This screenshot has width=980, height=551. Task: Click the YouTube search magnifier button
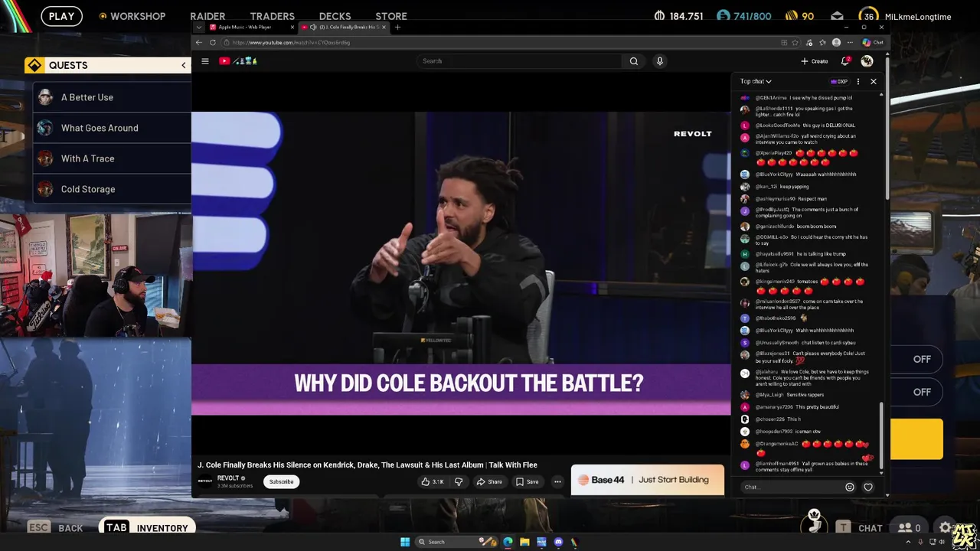tap(633, 61)
